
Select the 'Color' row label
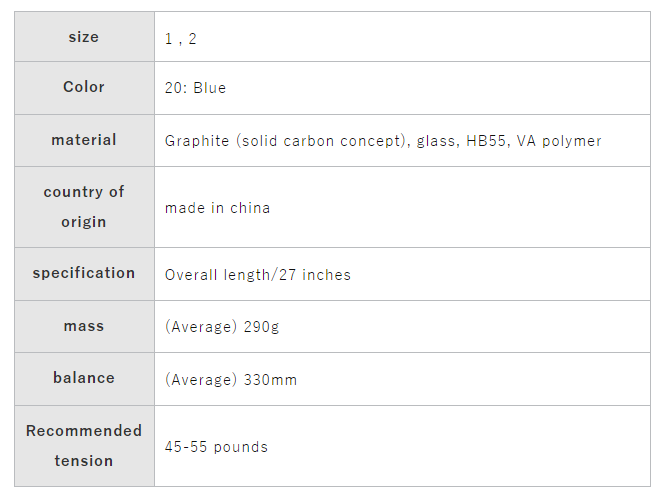pyautogui.click(x=84, y=87)
